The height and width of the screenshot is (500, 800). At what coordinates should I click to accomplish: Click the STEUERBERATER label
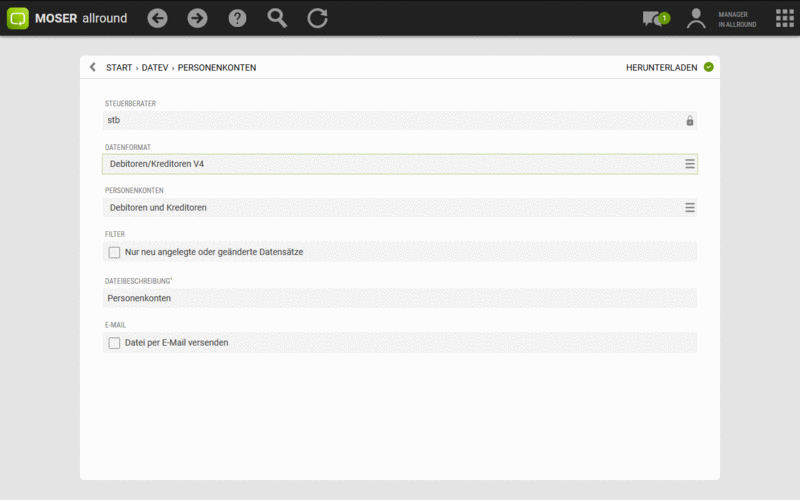(130, 104)
